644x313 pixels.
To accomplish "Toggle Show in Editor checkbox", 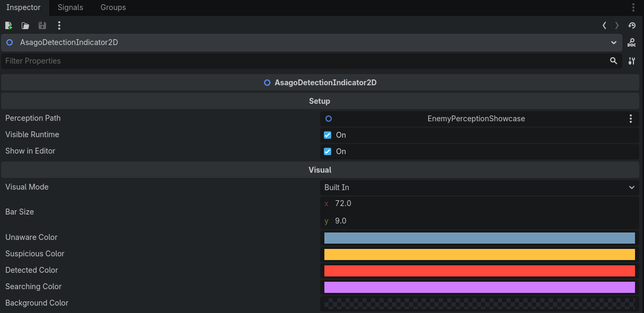I will 328,151.
